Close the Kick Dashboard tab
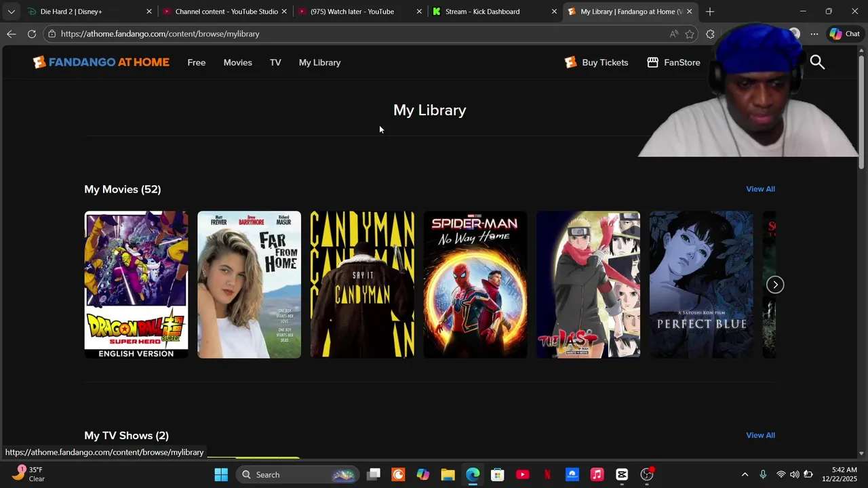The image size is (868, 488). (554, 12)
